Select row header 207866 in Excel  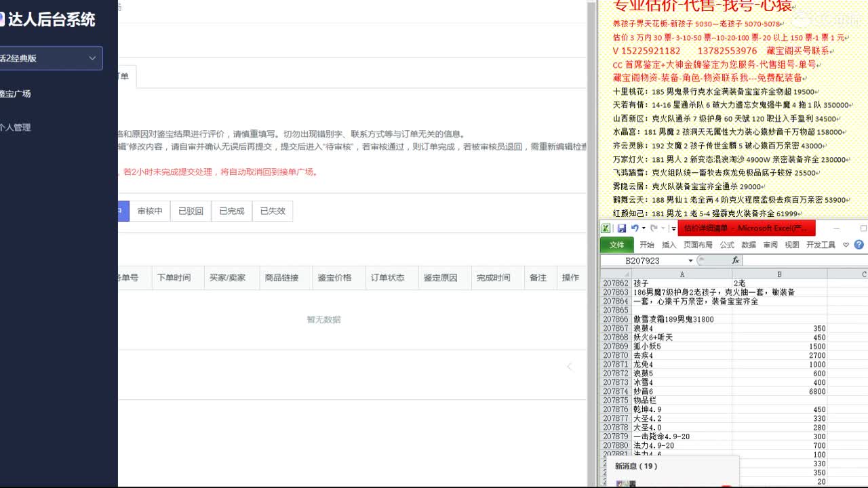(616, 319)
